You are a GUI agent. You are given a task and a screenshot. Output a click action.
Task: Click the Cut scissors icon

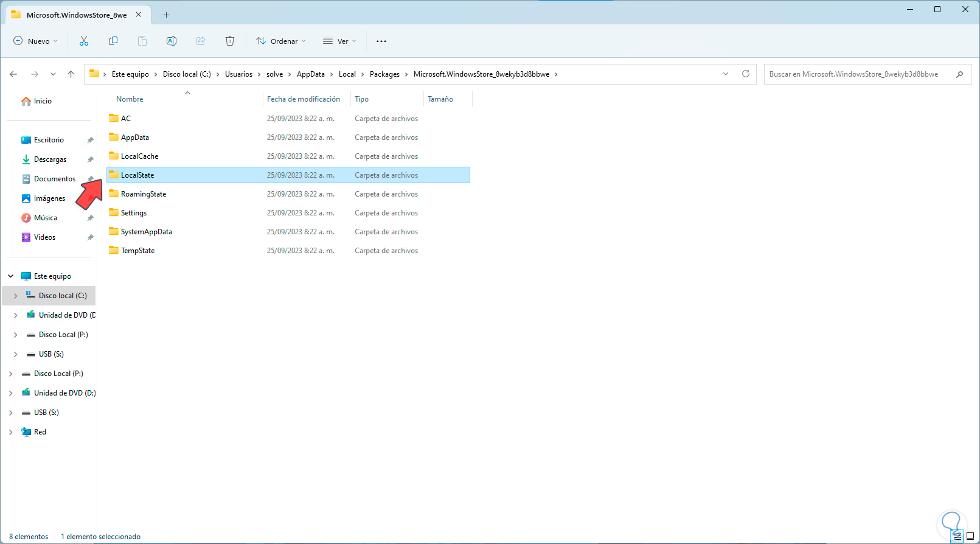click(x=84, y=41)
